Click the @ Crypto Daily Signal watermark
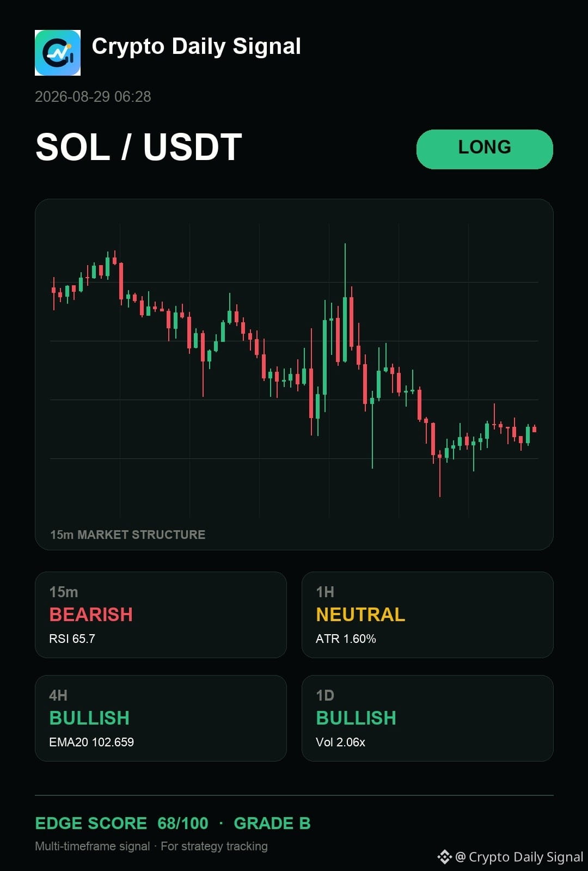The image size is (588, 871). [519, 857]
